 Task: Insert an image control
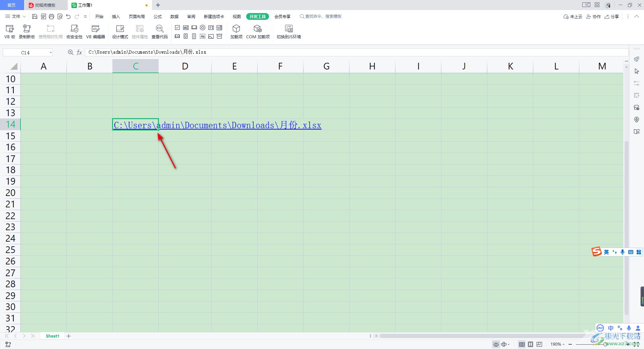pos(211,36)
